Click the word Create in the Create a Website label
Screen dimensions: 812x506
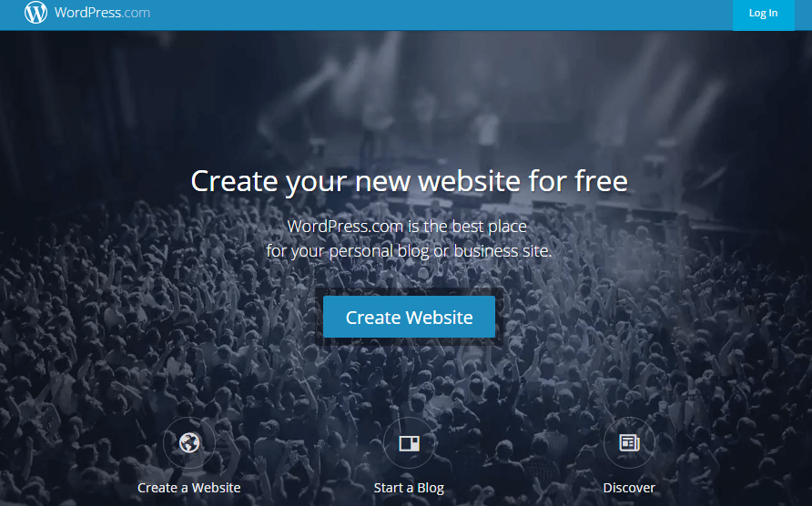[157, 488]
